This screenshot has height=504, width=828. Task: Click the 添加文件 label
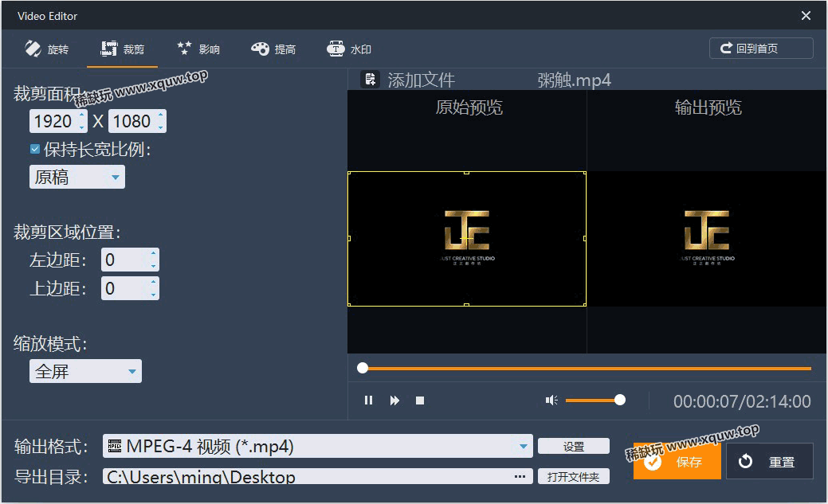422,80
